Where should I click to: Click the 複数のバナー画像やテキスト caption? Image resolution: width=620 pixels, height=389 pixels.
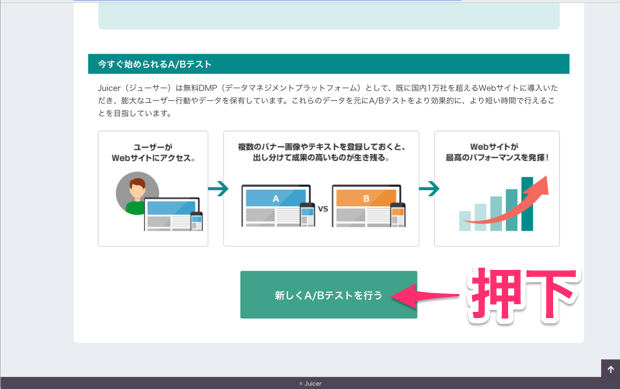point(321,152)
